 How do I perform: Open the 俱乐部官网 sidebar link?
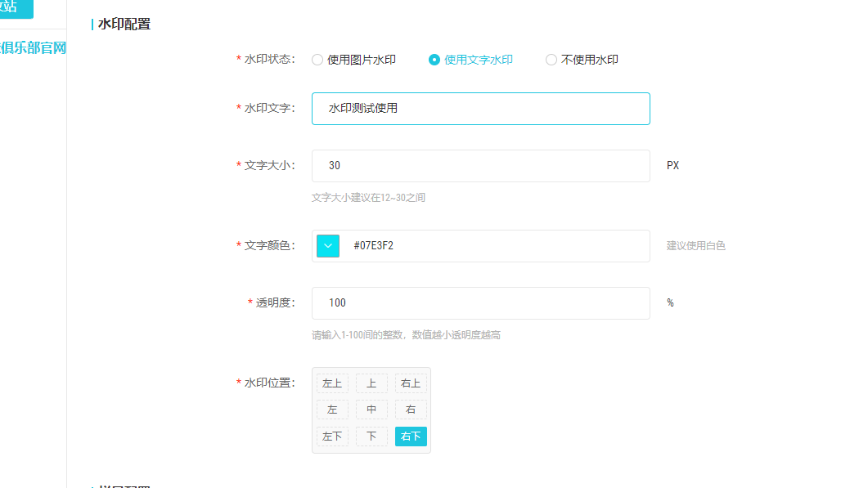click(33, 48)
